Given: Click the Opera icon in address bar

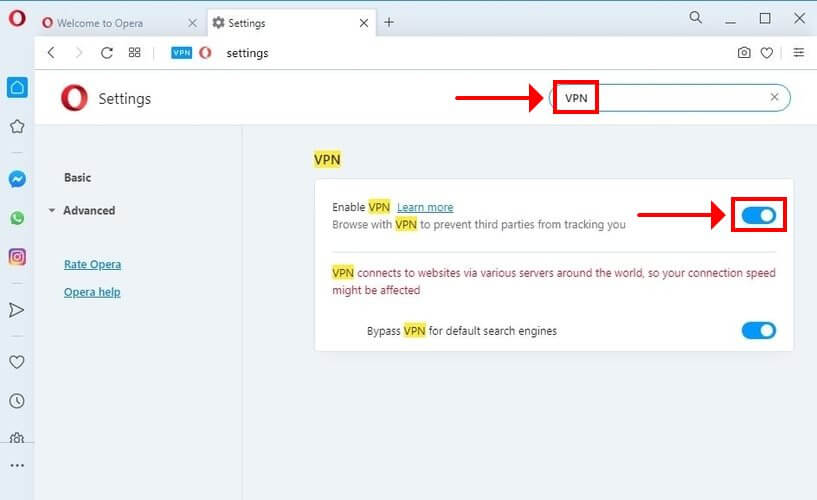Looking at the screenshot, I should (x=205, y=53).
